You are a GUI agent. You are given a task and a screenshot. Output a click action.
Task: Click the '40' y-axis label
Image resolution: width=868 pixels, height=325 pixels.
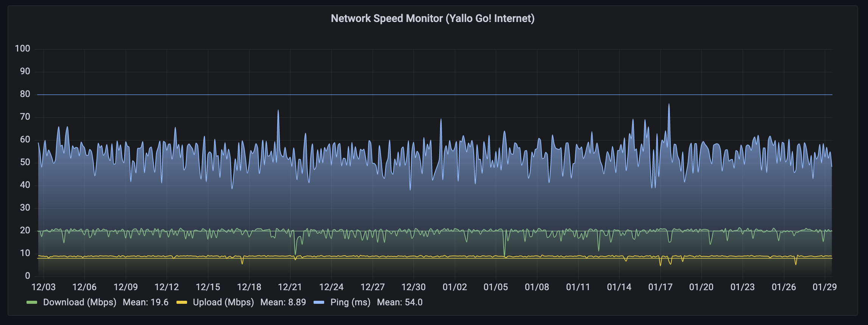tap(25, 185)
